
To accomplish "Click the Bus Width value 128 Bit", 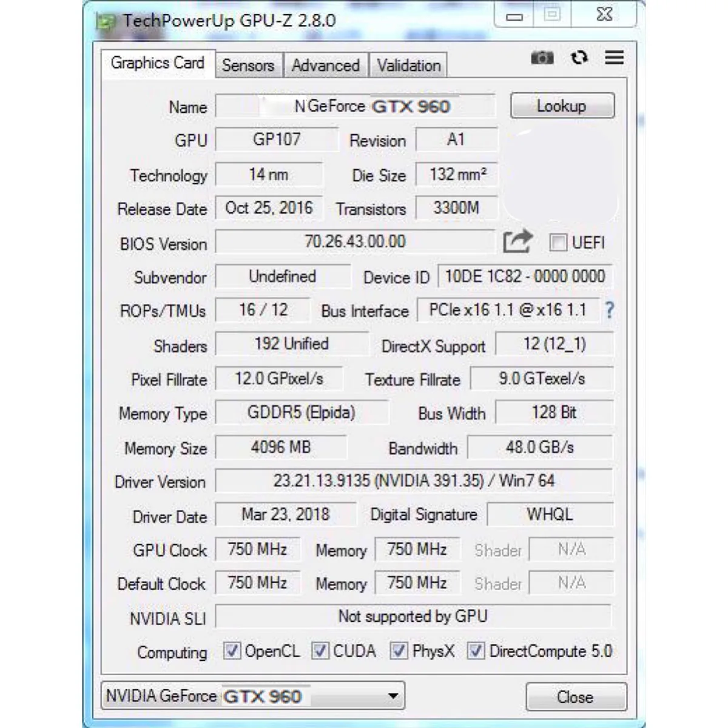I will pyautogui.click(x=554, y=413).
